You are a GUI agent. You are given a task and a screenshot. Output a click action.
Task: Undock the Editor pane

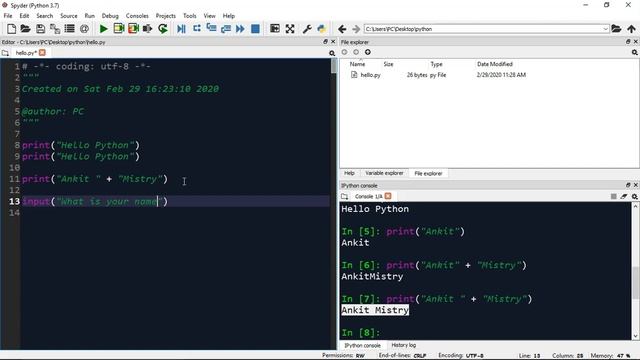(x=325, y=42)
